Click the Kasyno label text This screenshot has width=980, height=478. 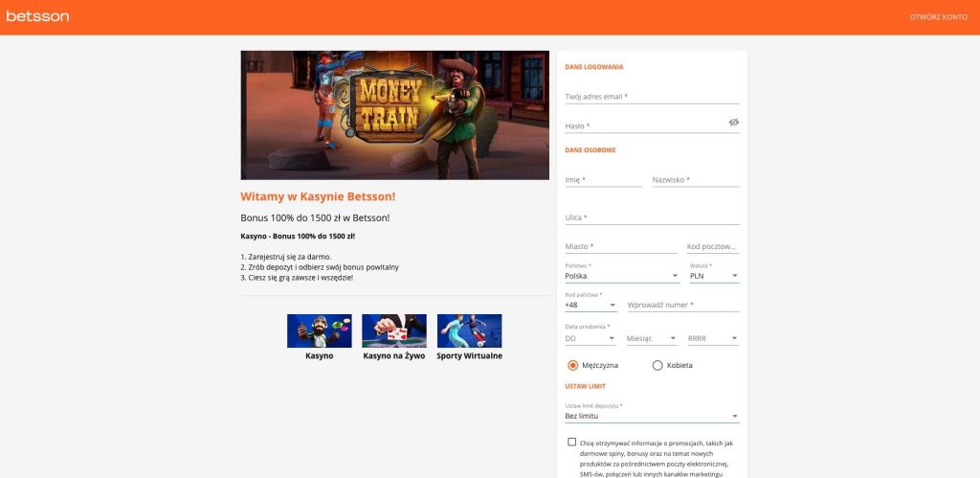coord(320,356)
